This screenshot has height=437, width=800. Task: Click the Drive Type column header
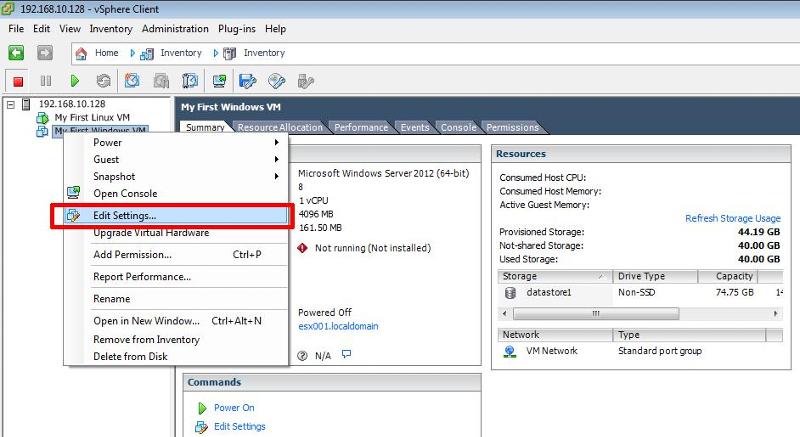(655, 276)
